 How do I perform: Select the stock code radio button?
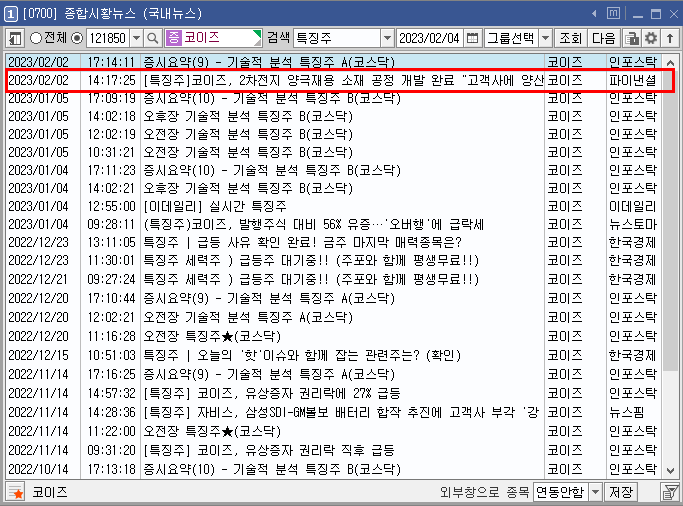tap(77, 38)
